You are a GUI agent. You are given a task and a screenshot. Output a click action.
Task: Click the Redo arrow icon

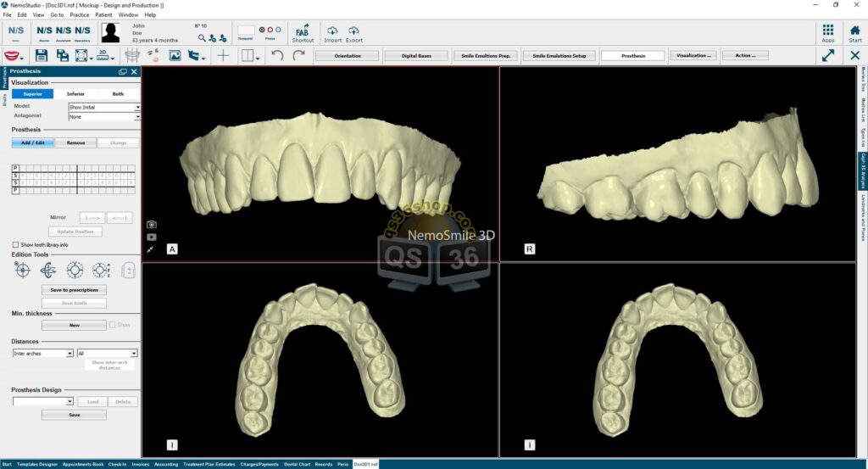point(299,55)
